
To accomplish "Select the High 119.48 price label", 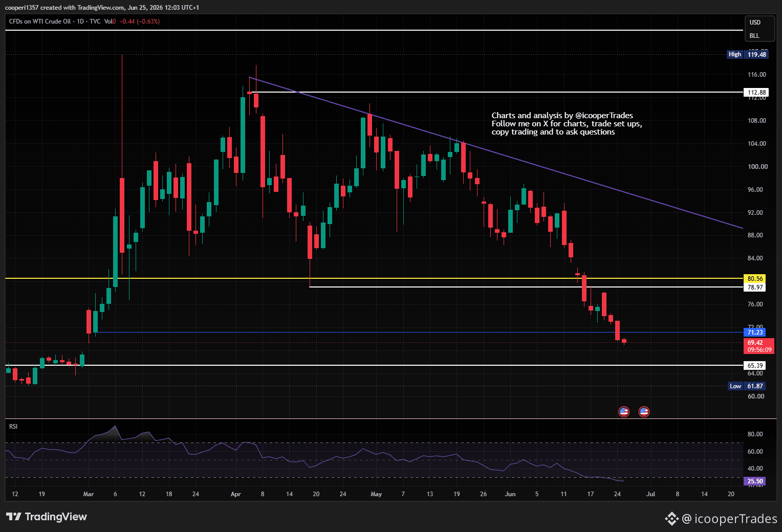I will (747, 54).
